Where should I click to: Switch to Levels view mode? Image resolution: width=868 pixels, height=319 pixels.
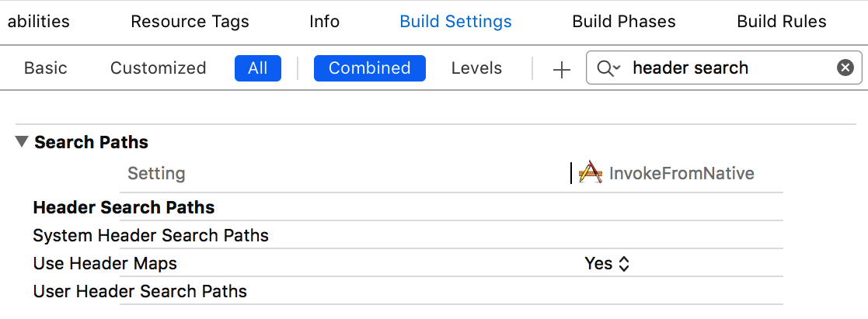click(476, 68)
